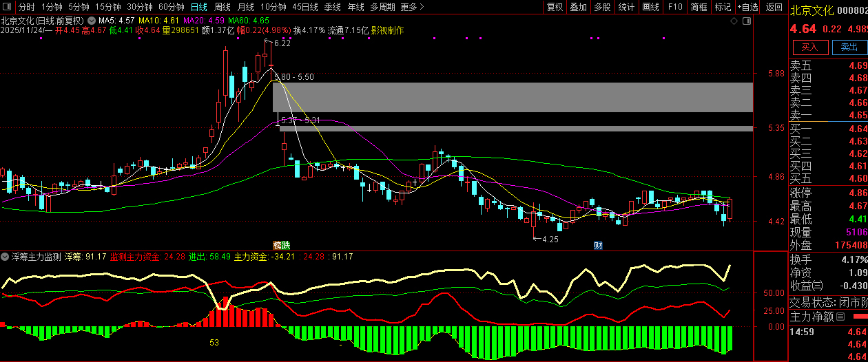Image resolution: width=868 pixels, height=362 pixels.
Task: Switch to 季线 quarterly chart
Action: (x=333, y=7)
